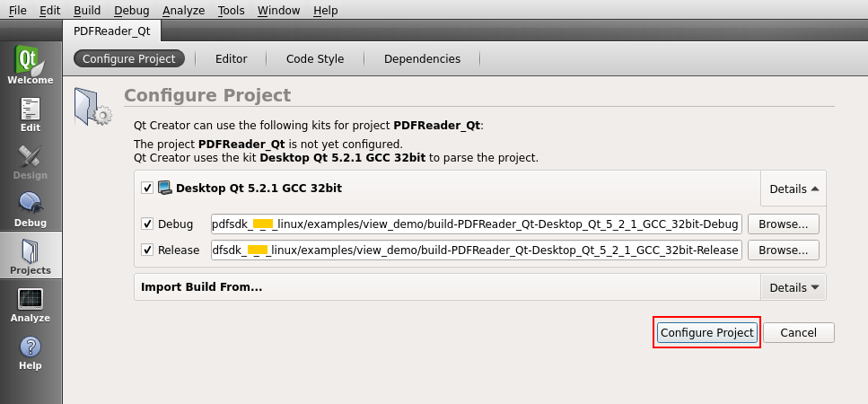Image resolution: width=868 pixels, height=404 pixels.
Task: Click the Cancel button
Action: point(798,333)
